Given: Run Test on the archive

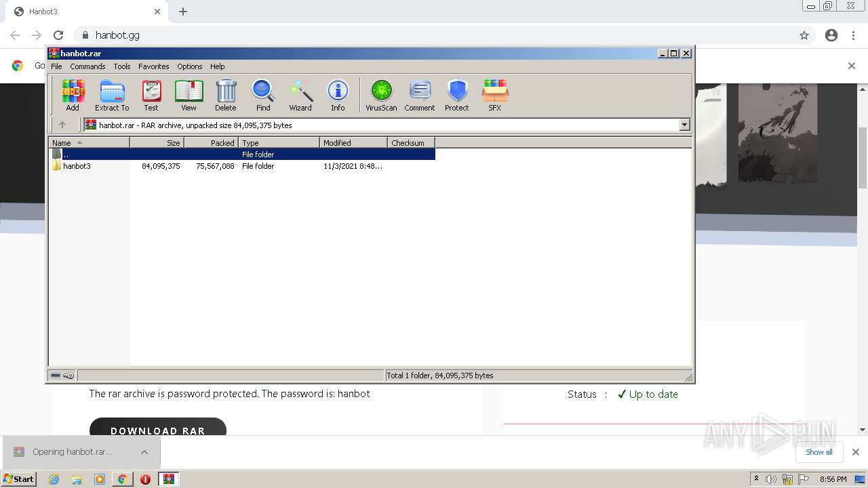Looking at the screenshot, I should (x=151, y=95).
